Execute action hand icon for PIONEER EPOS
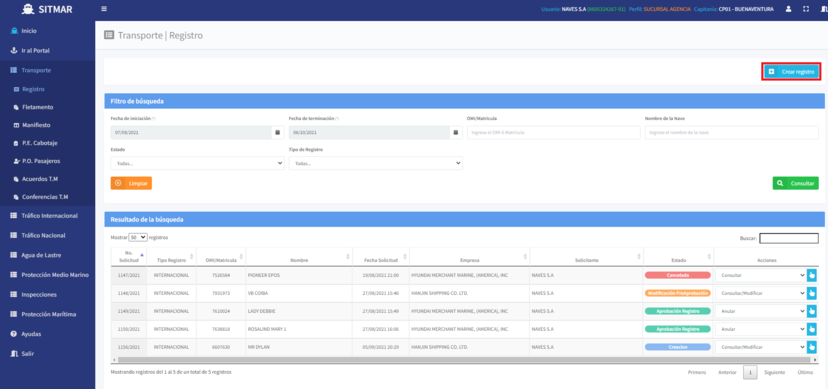This screenshot has height=389, width=828. click(812, 275)
